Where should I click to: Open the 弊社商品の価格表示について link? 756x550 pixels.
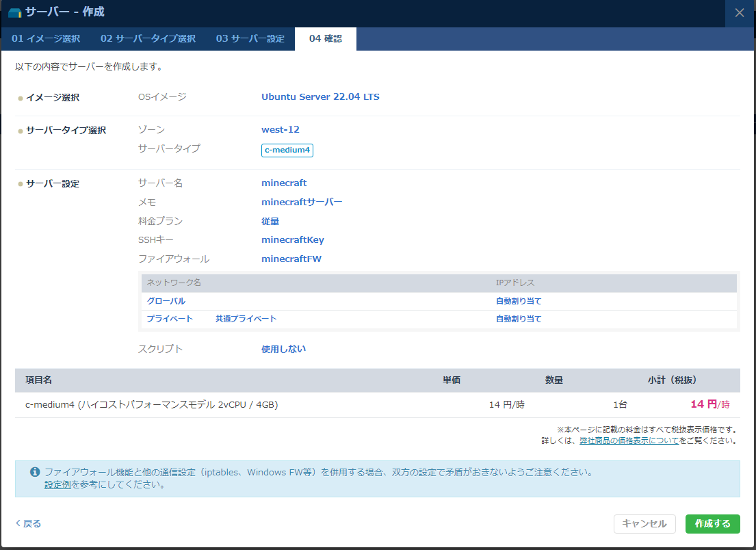coord(629,441)
